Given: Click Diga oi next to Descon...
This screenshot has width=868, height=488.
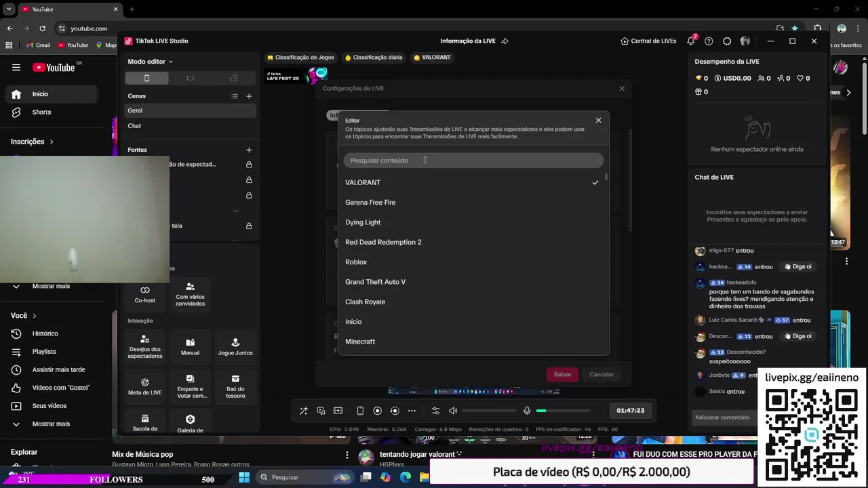Looking at the screenshot, I should click(798, 336).
